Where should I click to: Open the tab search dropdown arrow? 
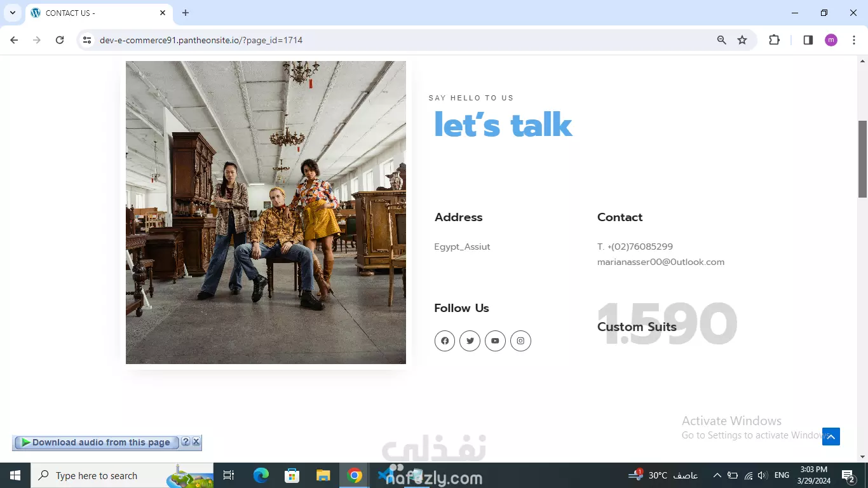click(13, 13)
